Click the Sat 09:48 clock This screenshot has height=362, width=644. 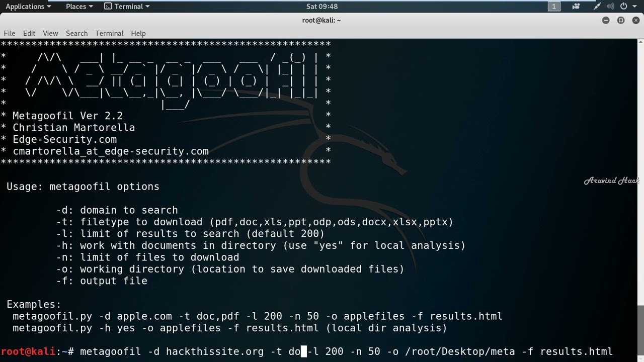click(322, 7)
